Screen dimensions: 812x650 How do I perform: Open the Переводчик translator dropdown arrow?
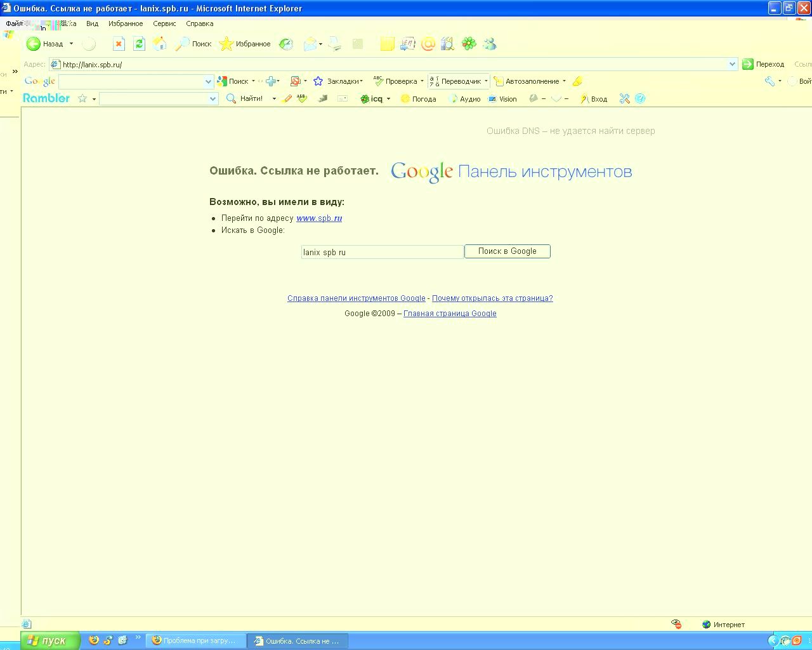tap(486, 81)
